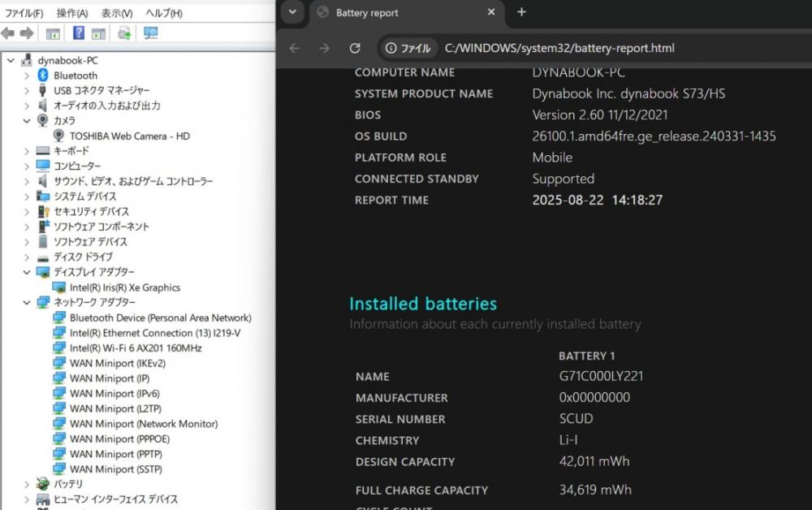Click the Device Manager forward arrow icon
Image resolution: width=812 pixels, height=510 pixels.
tap(27, 33)
